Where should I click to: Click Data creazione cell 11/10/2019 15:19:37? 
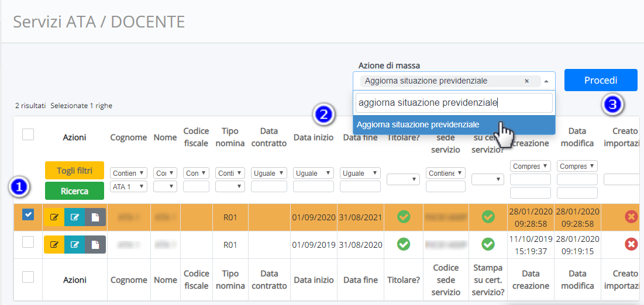(531, 245)
